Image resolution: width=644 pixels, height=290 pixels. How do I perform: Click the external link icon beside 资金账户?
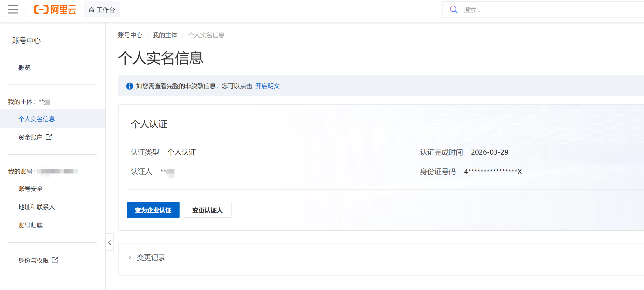pyautogui.click(x=49, y=137)
